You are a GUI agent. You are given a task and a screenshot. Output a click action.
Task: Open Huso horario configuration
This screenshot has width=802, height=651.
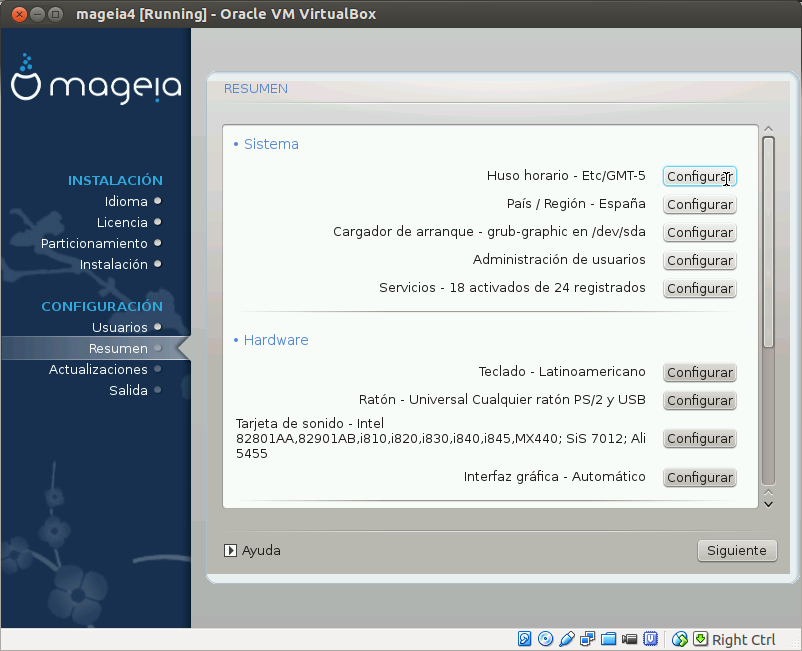(699, 175)
